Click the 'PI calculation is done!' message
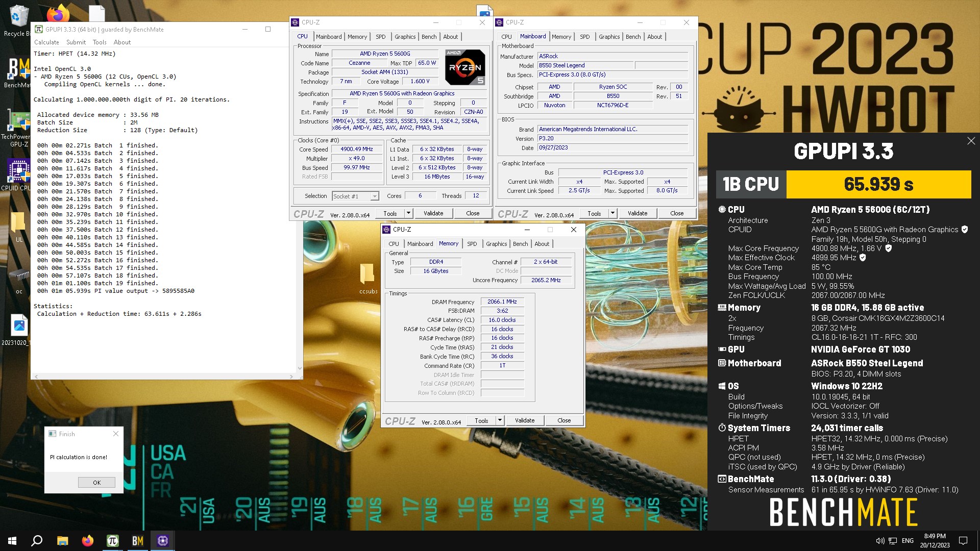Image resolution: width=980 pixels, height=551 pixels. [79, 457]
